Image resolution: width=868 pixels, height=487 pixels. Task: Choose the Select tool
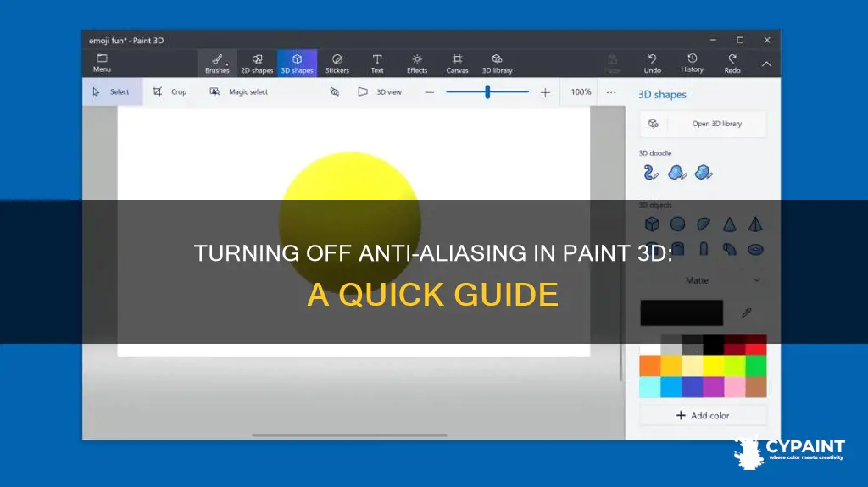pos(113,91)
